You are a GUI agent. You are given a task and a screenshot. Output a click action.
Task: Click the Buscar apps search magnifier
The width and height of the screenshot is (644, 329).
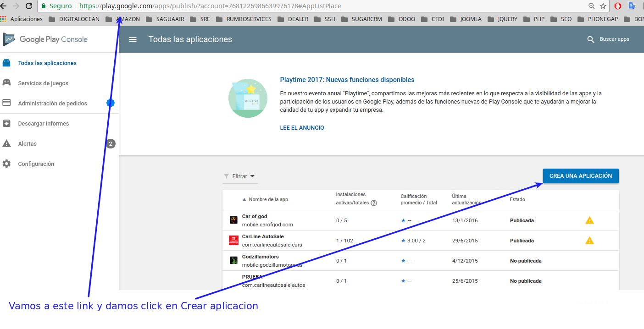tap(591, 39)
